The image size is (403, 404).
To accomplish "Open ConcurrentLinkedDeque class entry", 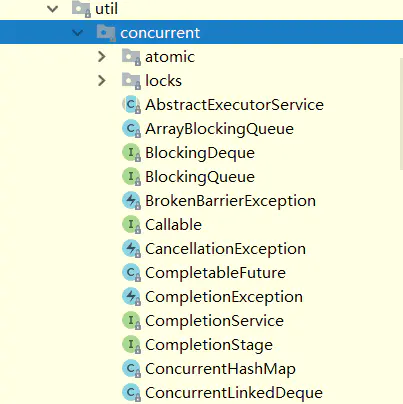I will point(234,393).
